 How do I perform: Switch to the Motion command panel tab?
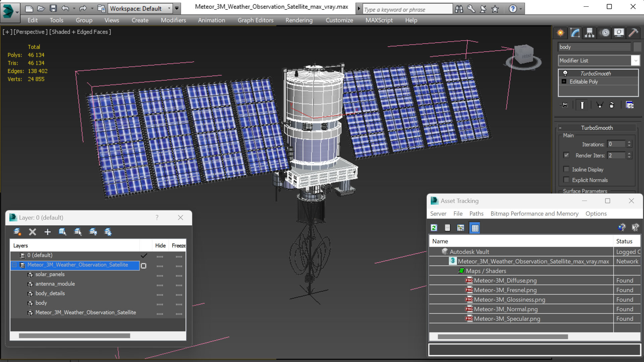[605, 32]
